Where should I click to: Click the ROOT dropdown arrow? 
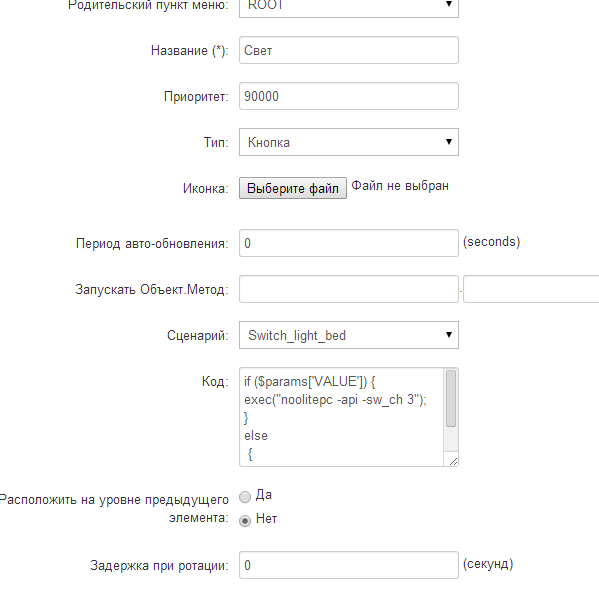[x=449, y=4]
